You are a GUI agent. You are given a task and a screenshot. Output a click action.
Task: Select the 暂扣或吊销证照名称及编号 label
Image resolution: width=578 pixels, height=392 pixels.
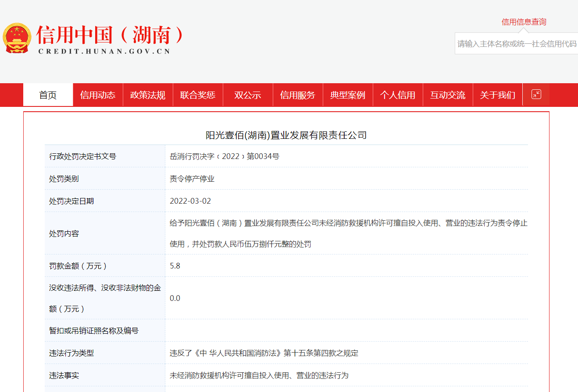coord(94,331)
